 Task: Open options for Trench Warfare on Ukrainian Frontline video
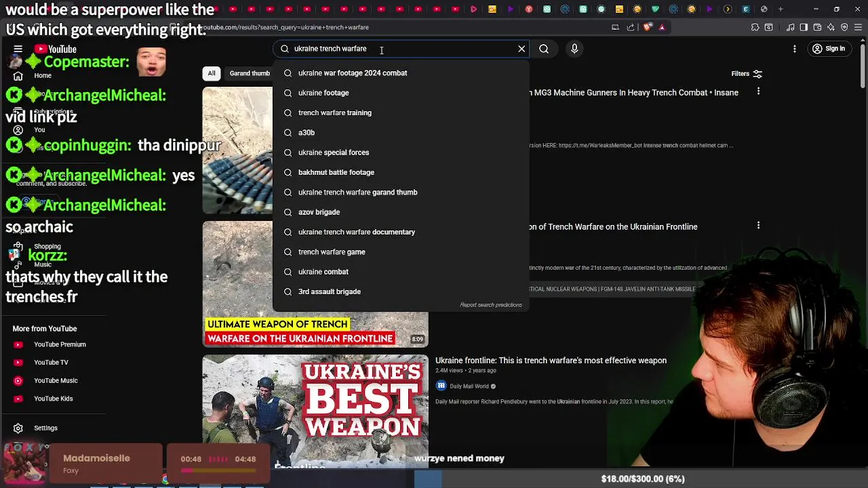758,225
